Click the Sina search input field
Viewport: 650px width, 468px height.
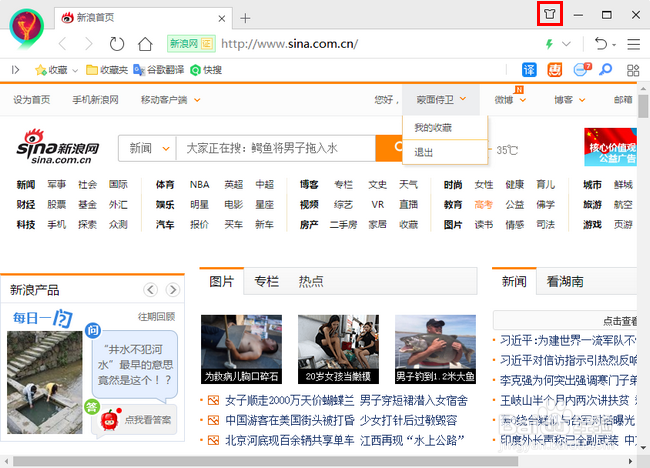pos(276,148)
